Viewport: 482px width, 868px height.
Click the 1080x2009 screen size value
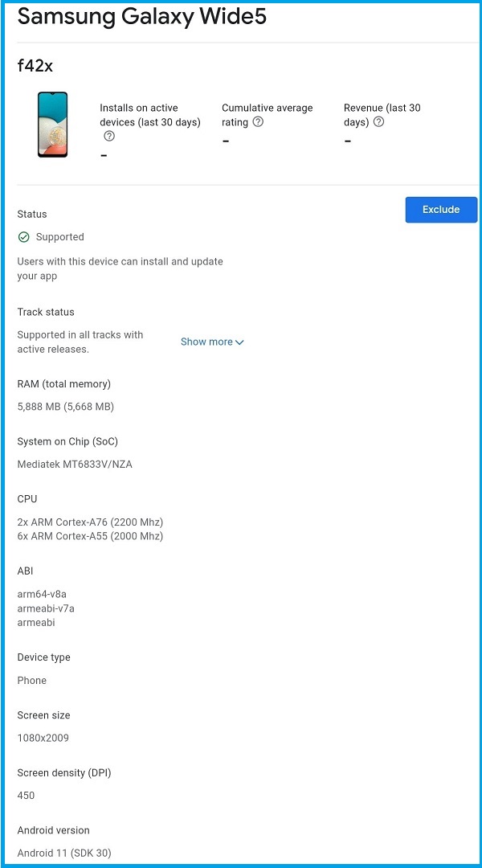pyautogui.click(x=43, y=738)
